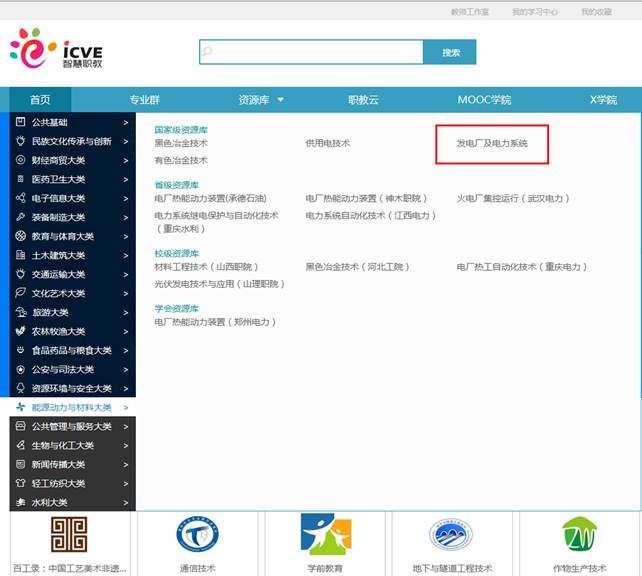Click the 公共管理与服务大类 icon

tap(20, 426)
